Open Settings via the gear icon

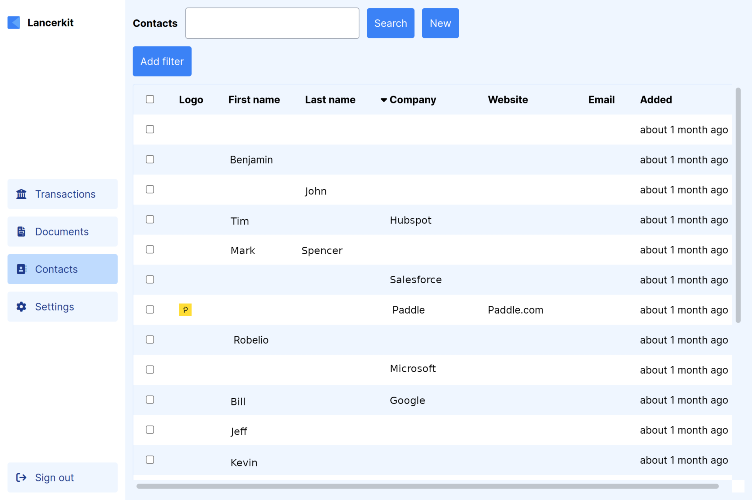[21, 307]
